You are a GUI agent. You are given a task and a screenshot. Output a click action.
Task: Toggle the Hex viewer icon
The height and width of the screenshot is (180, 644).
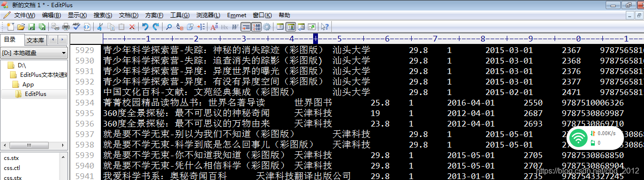(225, 27)
